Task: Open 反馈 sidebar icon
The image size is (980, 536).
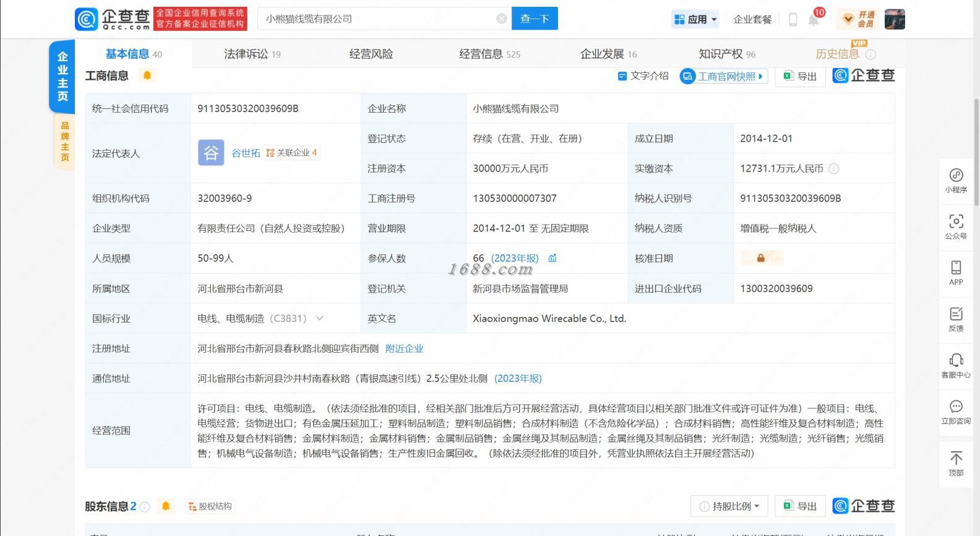Action: 956,319
